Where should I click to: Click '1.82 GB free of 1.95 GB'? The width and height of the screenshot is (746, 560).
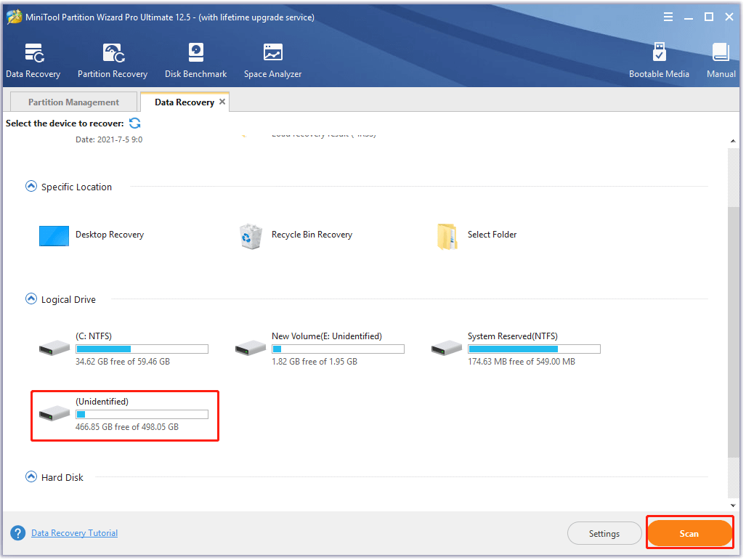(315, 362)
